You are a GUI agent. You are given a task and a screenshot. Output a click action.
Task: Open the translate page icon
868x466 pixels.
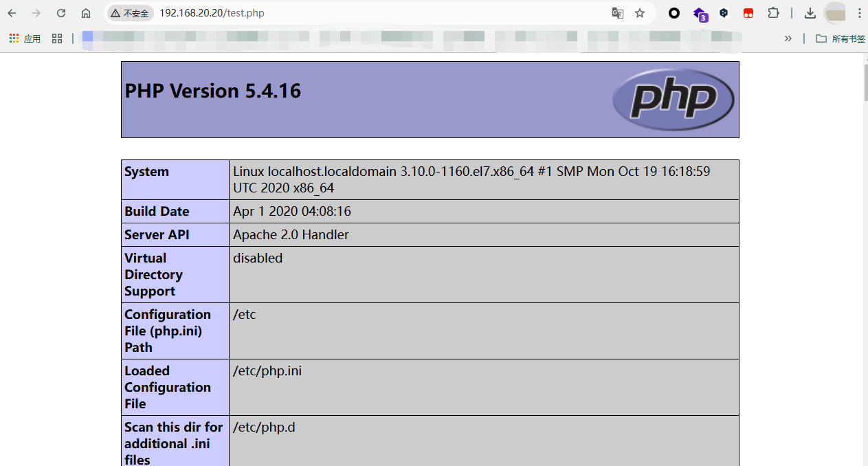618,13
